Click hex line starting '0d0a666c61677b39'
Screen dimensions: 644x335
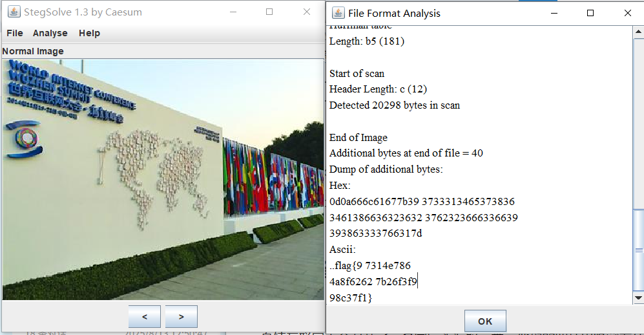pyautogui.click(x=422, y=201)
